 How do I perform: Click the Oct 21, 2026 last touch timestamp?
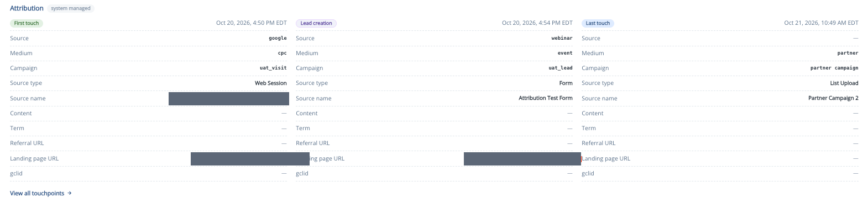click(821, 23)
